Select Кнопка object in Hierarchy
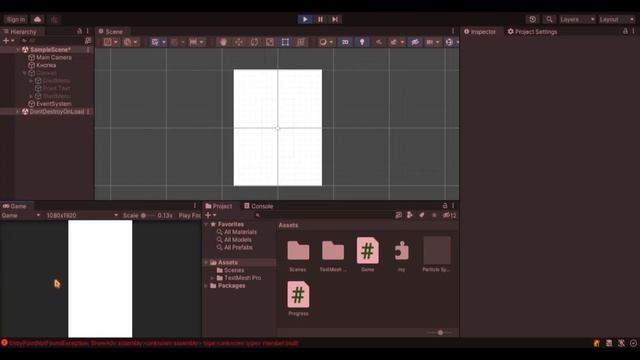Viewport: 640px width, 360px height. pos(46,65)
